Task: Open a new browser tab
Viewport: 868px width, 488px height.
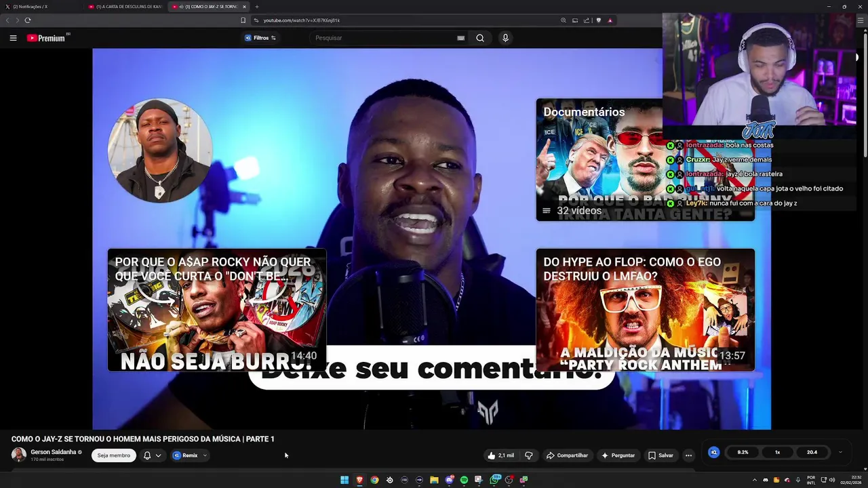Action: pos(257,7)
